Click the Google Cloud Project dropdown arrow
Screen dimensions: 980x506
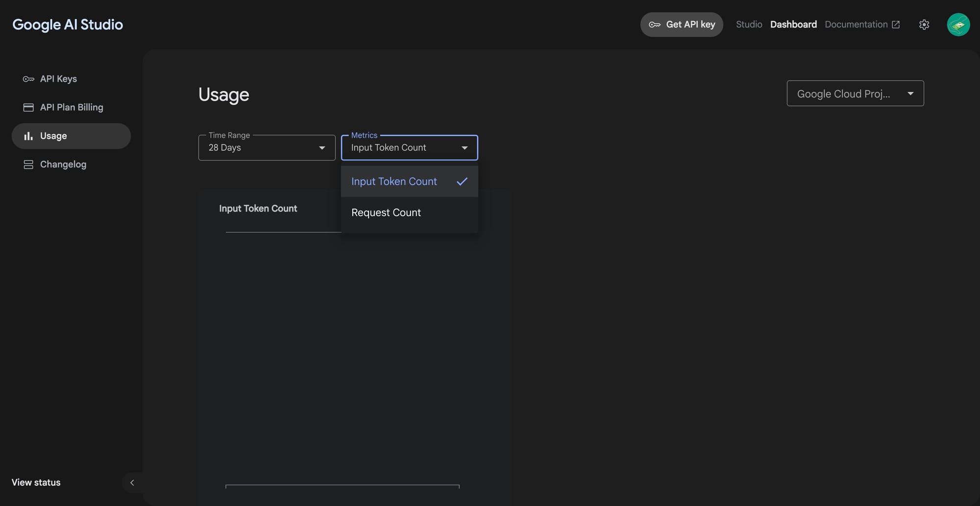pos(910,94)
